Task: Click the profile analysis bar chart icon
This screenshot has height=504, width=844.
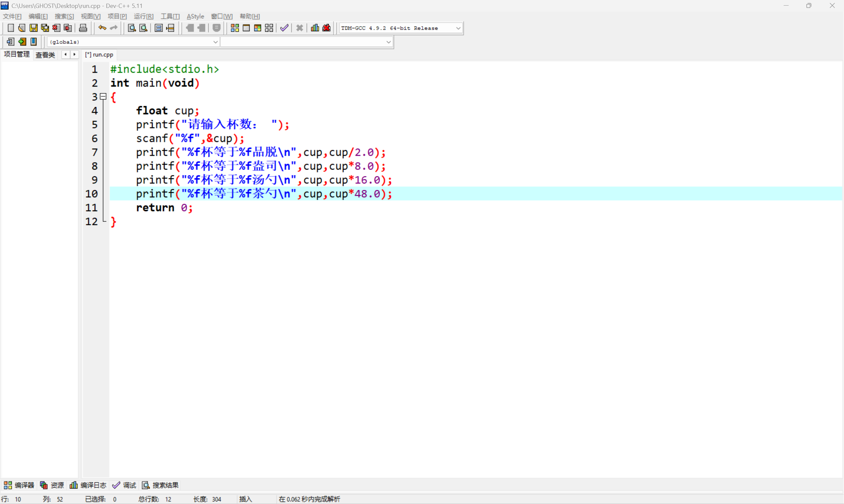Action: 315,28
